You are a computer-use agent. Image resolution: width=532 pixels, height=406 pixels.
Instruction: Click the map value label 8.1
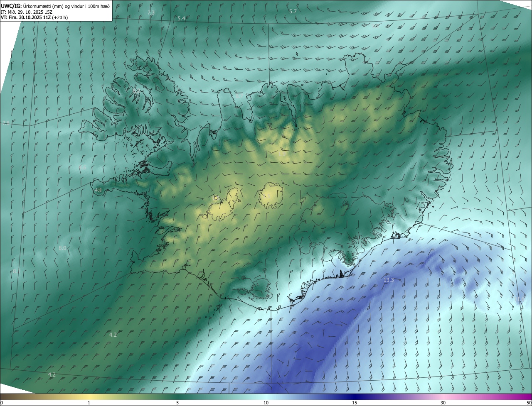(17, 271)
